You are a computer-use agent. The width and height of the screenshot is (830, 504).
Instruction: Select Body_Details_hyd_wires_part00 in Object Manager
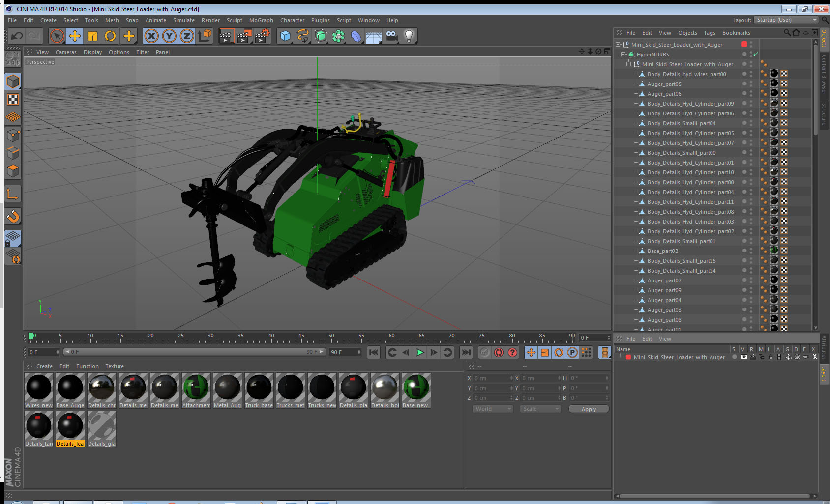[686, 74]
